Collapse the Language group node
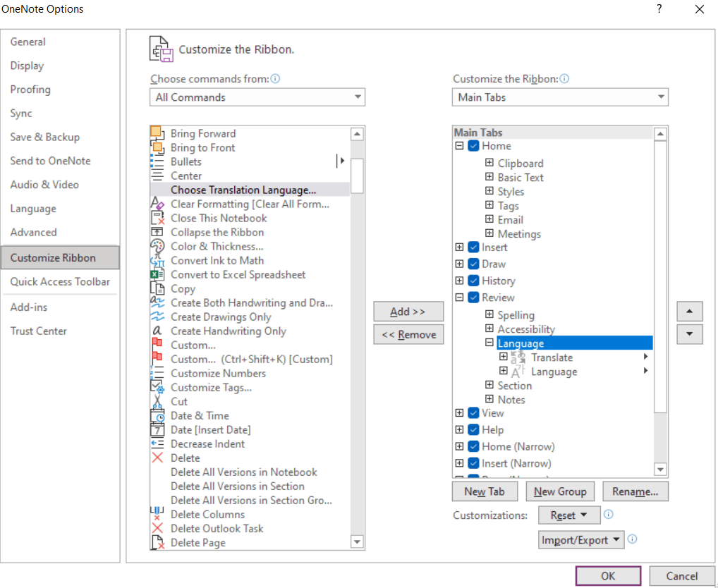 pyautogui.click(x=489, y=343)
